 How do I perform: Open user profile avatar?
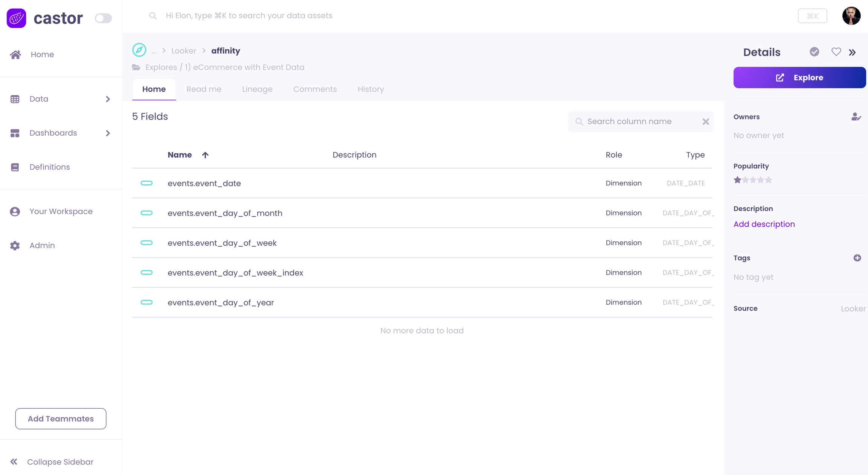[851, 16]
